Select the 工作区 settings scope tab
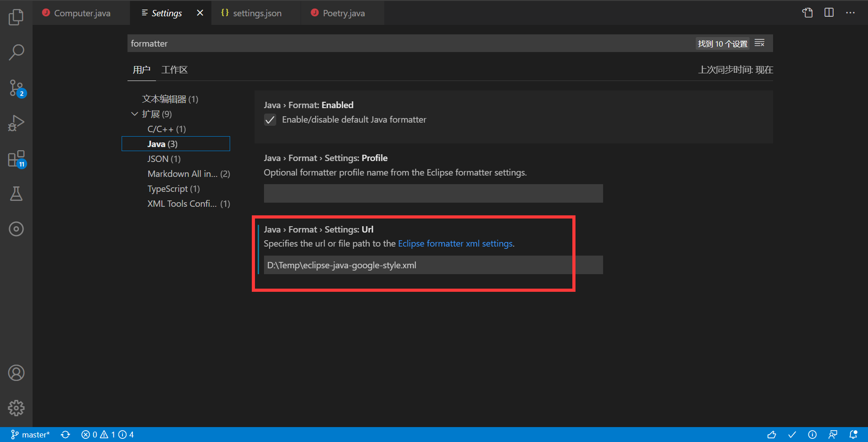This screenshot has width=868, height=442. point(175,70)
